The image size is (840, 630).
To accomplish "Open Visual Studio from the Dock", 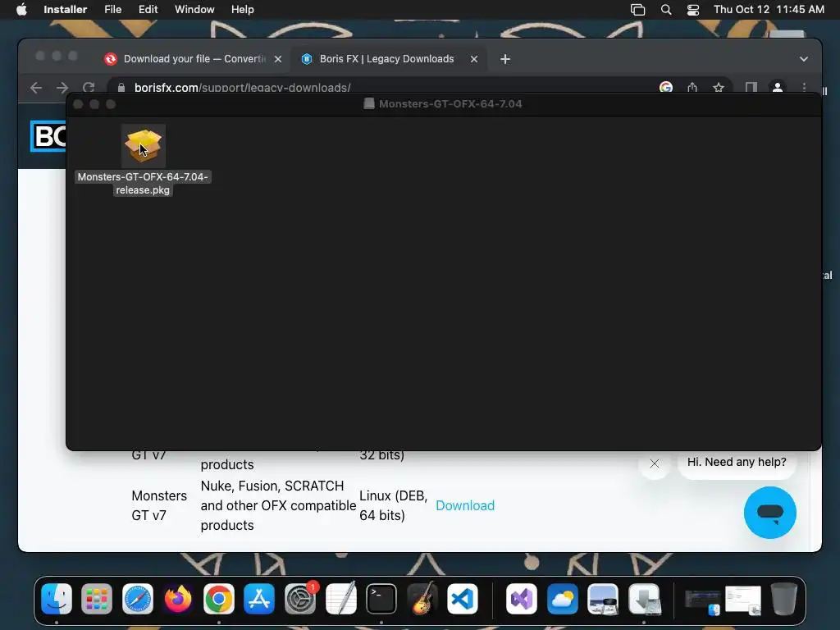I will (x=522, y=598).
